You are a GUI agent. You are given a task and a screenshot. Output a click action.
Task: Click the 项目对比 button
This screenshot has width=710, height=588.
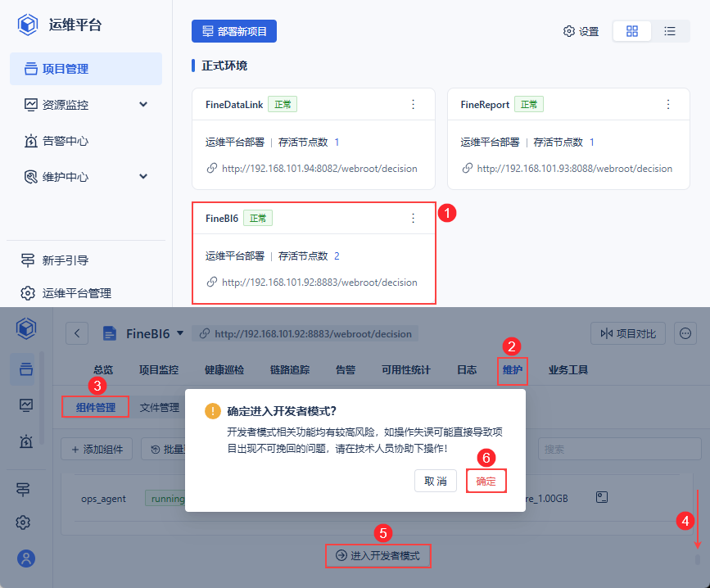627,333
